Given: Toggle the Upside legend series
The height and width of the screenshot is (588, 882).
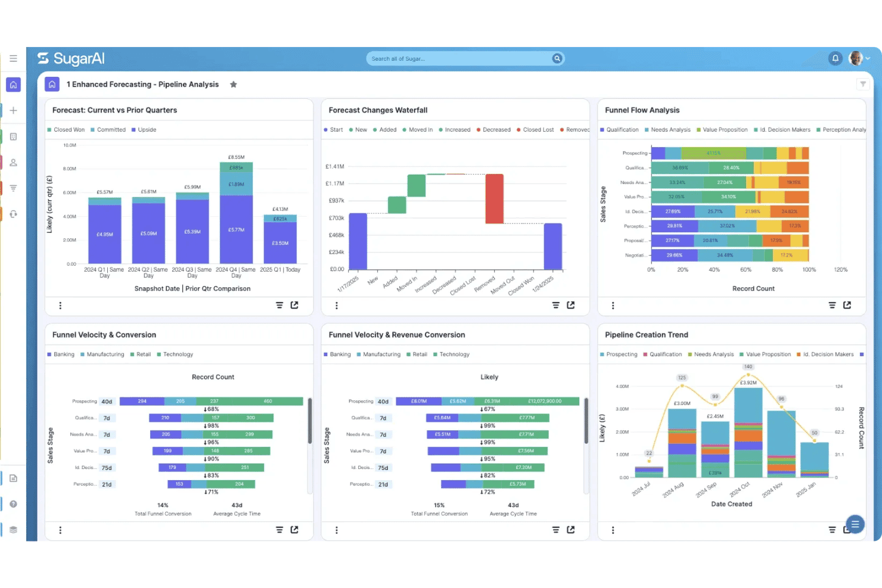Looking at the screenshot, I should click(x=144, y=130).
